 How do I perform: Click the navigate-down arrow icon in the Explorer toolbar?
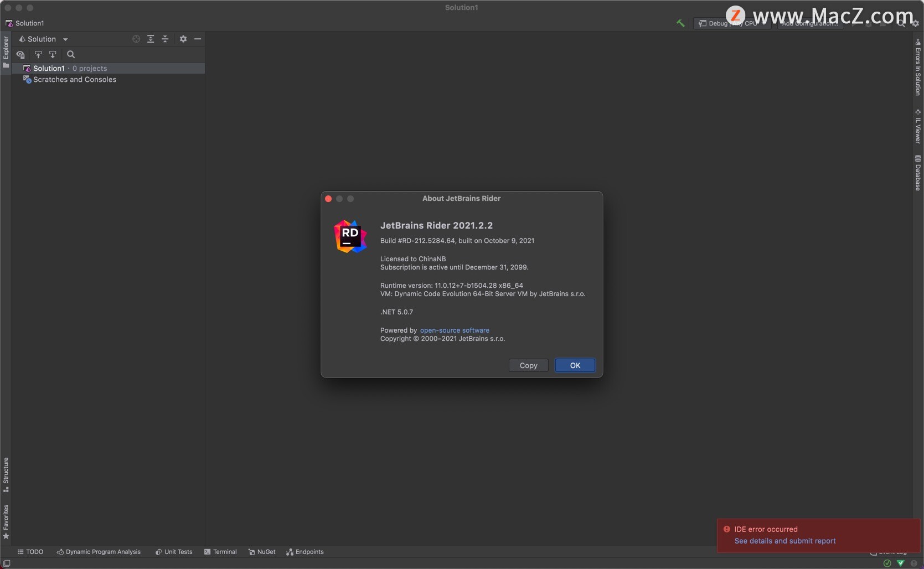[53, 54]
